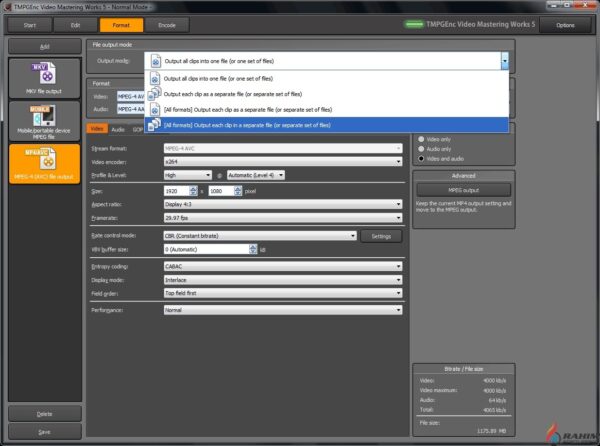Image resolution: width=600 pixels, height=446 pixels.
Task: Switch to the Encode tab
Action: (x=167, y=25)
